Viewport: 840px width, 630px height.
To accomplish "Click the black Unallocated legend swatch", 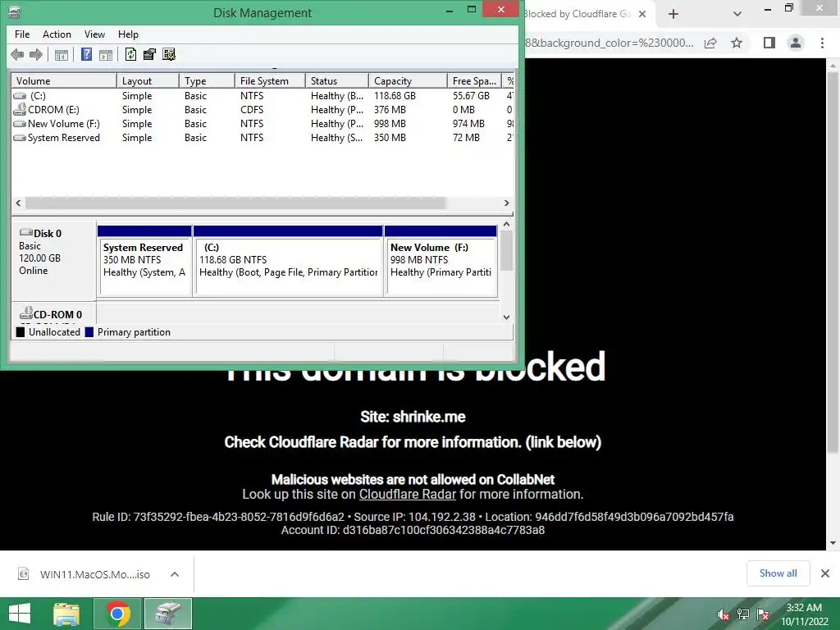I will coord(21,332).
